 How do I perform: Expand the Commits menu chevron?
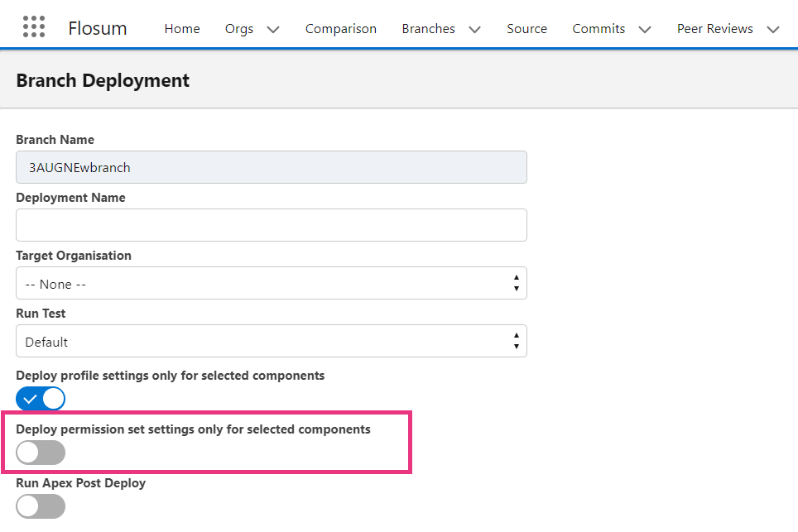(645, 30)
